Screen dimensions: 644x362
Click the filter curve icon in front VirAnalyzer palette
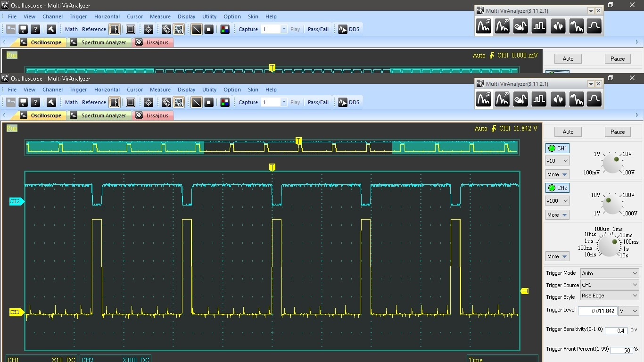pyautogui.click(x=594, y=99)
